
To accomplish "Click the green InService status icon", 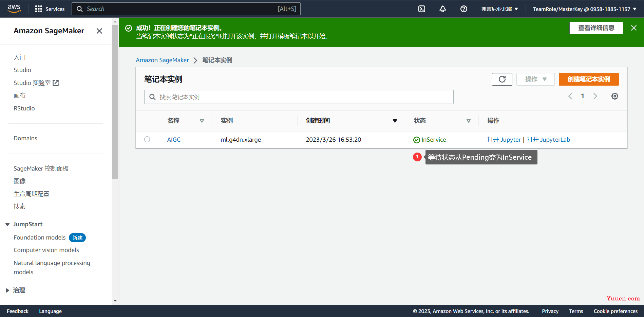I will pos(417,140).
